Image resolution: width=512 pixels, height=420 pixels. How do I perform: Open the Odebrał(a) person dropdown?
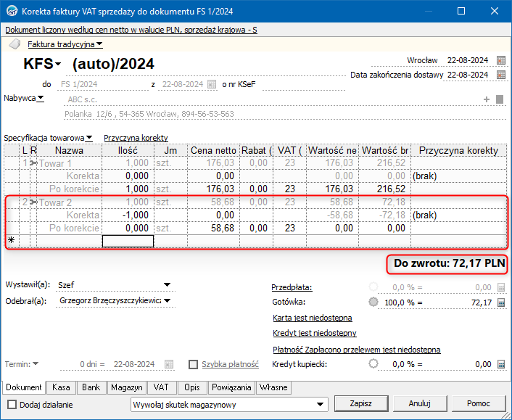click(168, 300)
